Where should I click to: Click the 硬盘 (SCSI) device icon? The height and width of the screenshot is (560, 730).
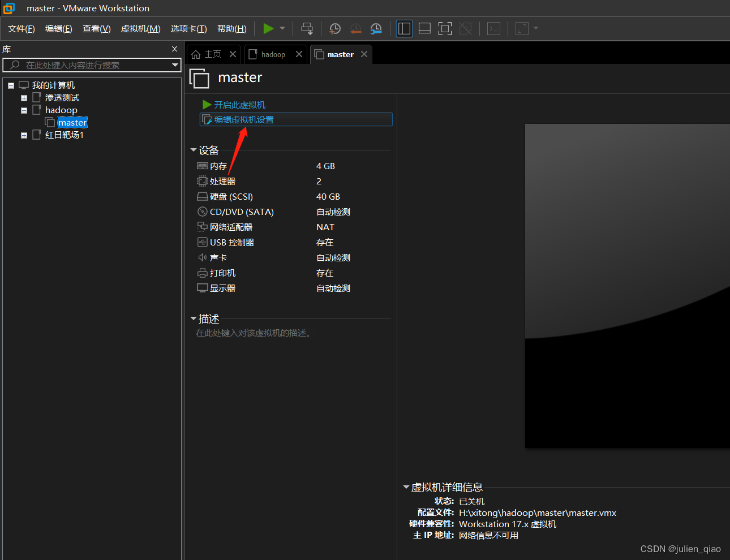203,196
